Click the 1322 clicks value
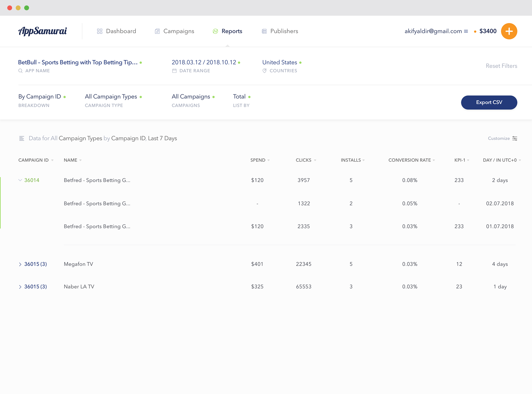Screen dimensions: 532x394 coord(304,203)
